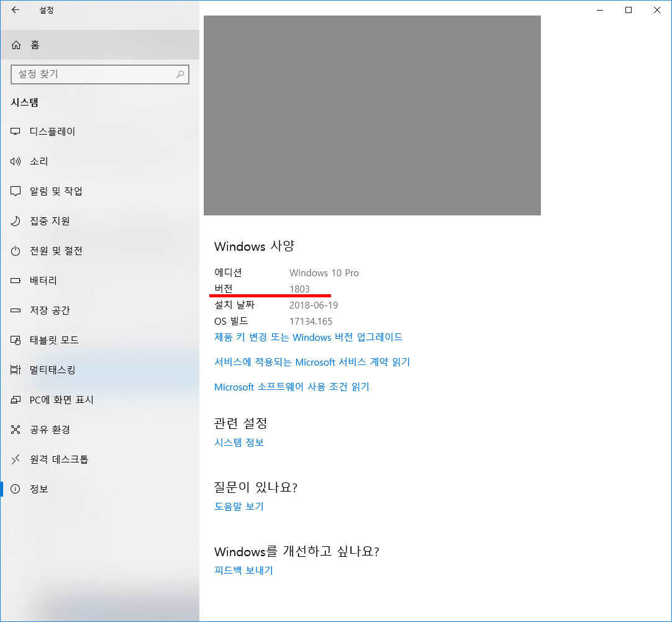Click the 설치 날짜 label
Viewport: 672px width, 622px height.
point(234,305)
